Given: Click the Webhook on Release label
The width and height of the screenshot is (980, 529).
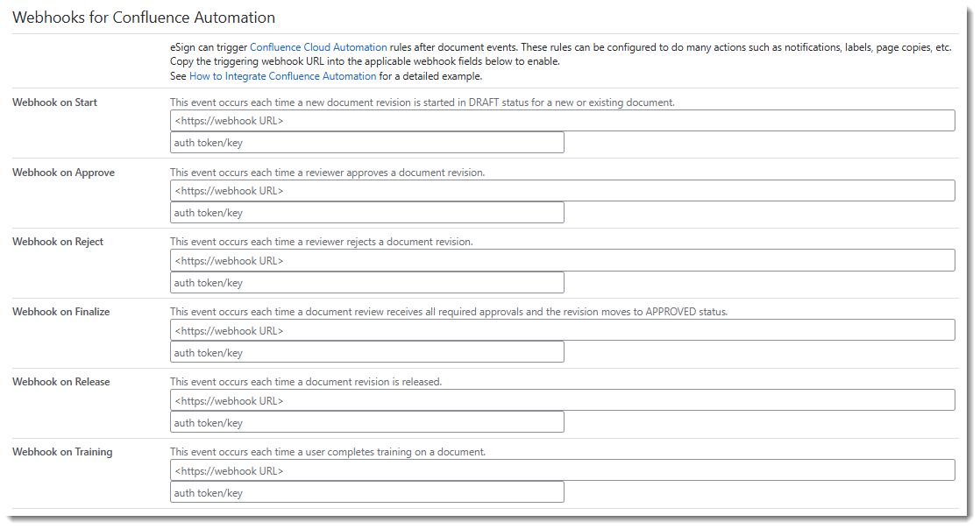Looking at the screenshot, I should (x=60, y=382).
